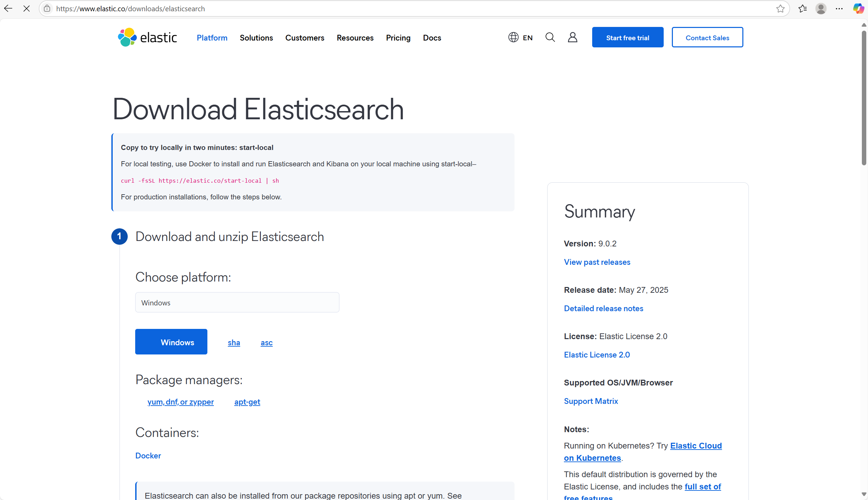Open the Solutions menu

point(256,38)
